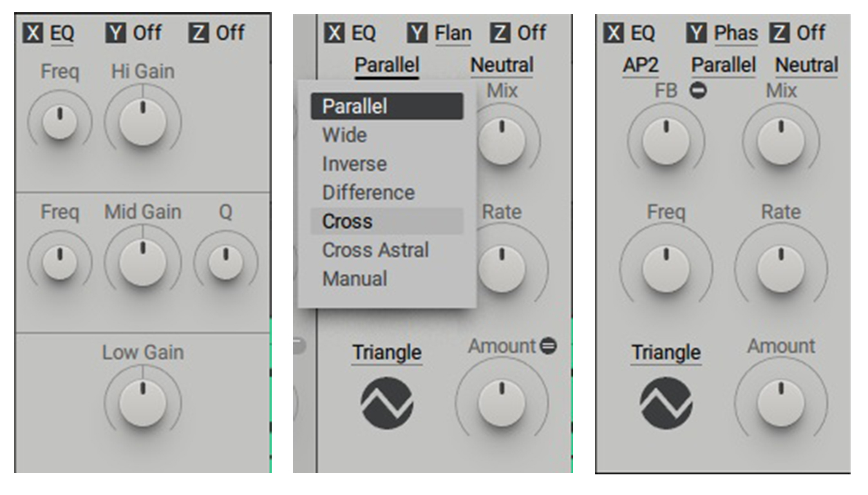Open the Parallel dropdown in the Phaser panel
The image size is (868, 495).
pyautogui.click(x=724, y=66)
